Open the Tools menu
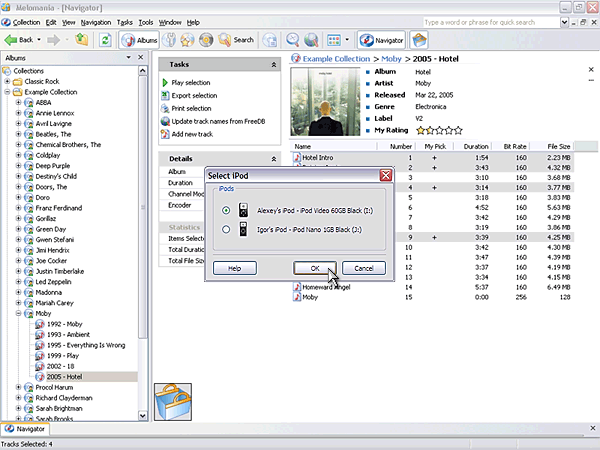 tap(146, 22)
